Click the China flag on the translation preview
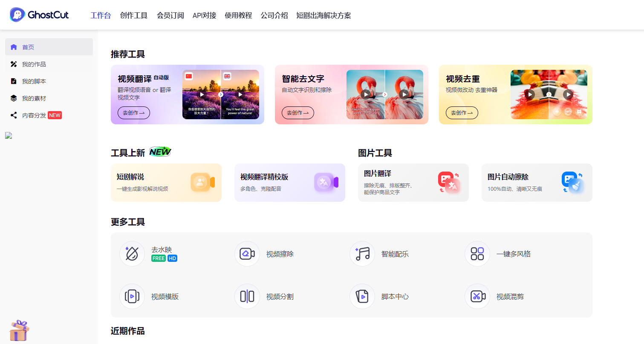This screenshot has height=344, width=644. point(189,76)
